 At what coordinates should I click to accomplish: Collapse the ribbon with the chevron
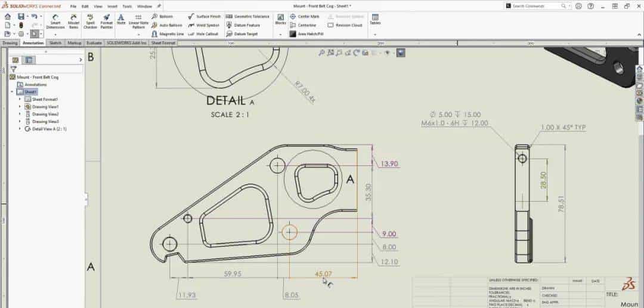pos(639,35)
